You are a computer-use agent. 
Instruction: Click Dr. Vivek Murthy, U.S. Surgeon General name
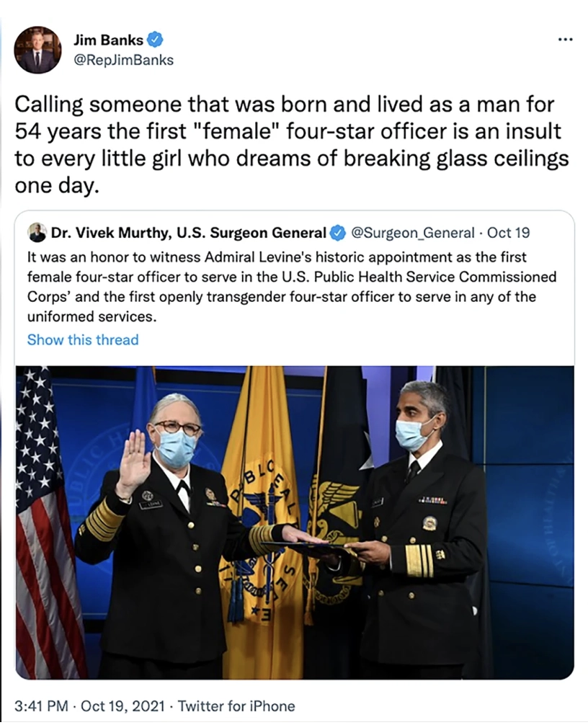pyautogui.click(x=189, y=233)
